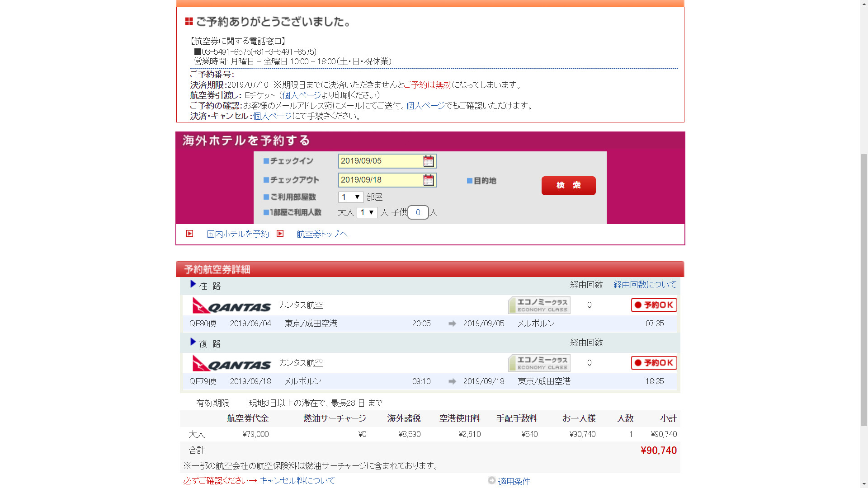This screenshot has width=868, height=488.
Task: Expand the 往路 blue triangle
Action: [x=193, y=284]
